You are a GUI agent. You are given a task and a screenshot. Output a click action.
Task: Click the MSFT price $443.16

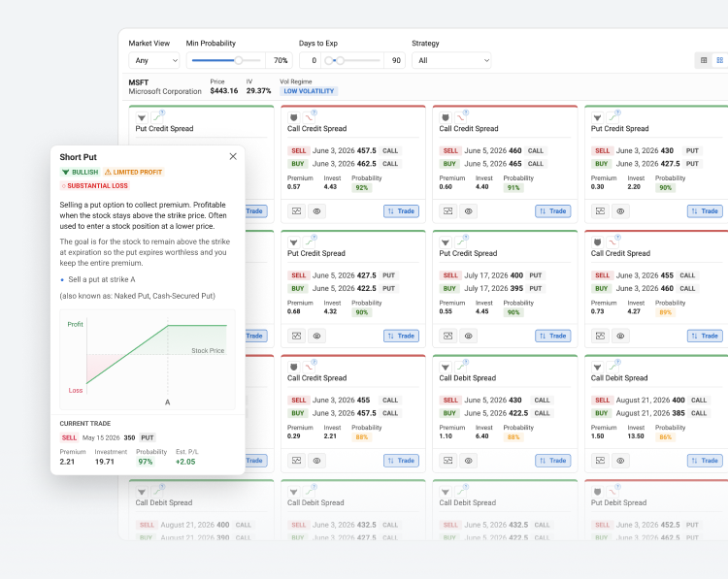pyautogui.click(x=224, y=91)
